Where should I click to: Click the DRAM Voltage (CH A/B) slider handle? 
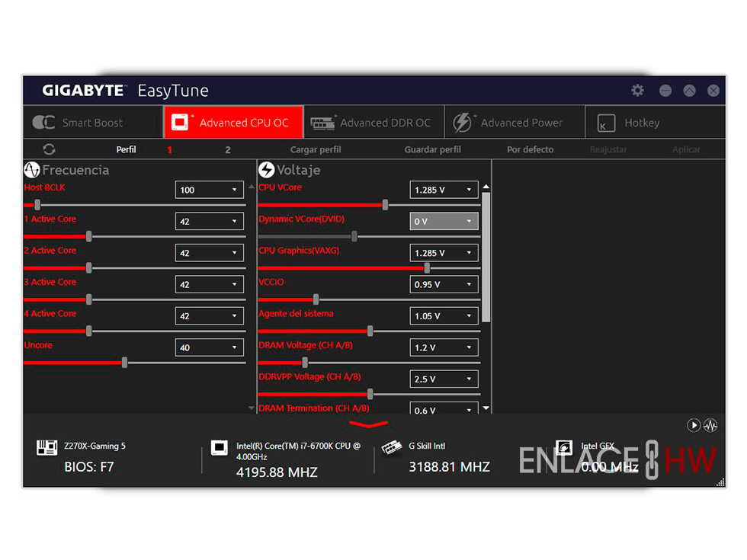[305, 363]
